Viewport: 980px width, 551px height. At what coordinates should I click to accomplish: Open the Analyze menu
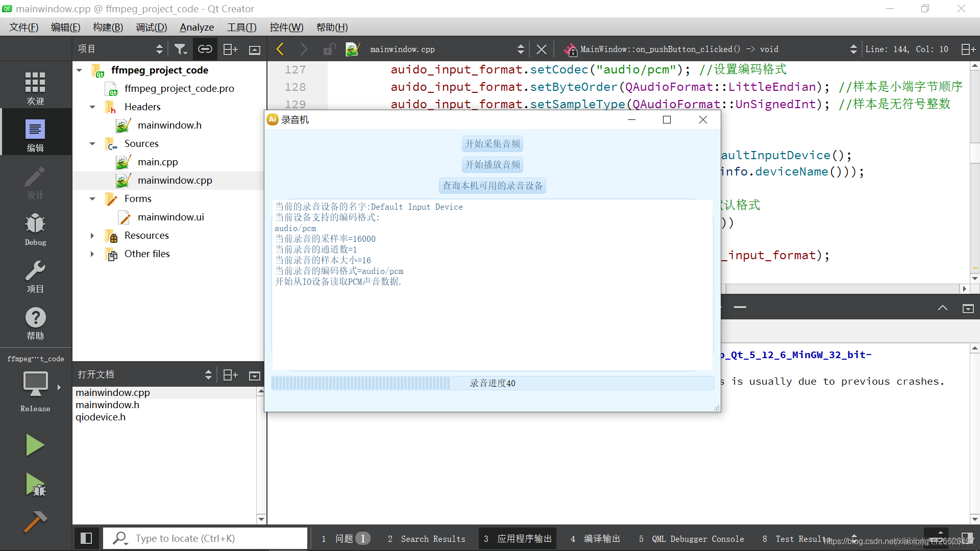(197, 27)
